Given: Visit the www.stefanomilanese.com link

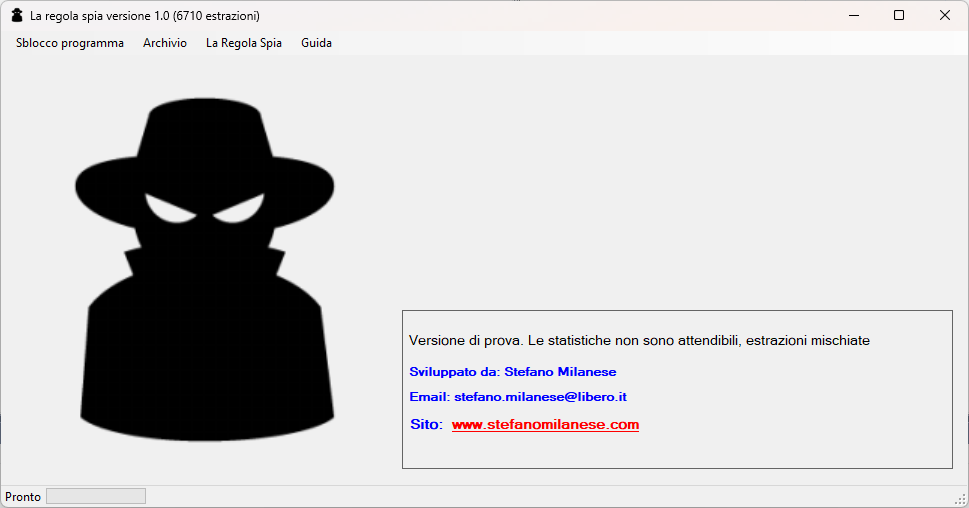Looking at the screenshot, I should (545, 425).
